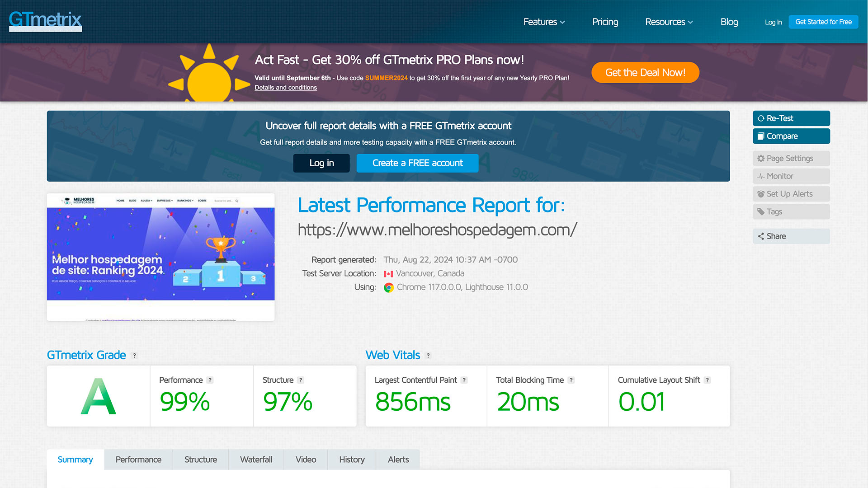Switch to the Performance tab
Viewport: 868px width, 488px height.
[x=138, y=460]
